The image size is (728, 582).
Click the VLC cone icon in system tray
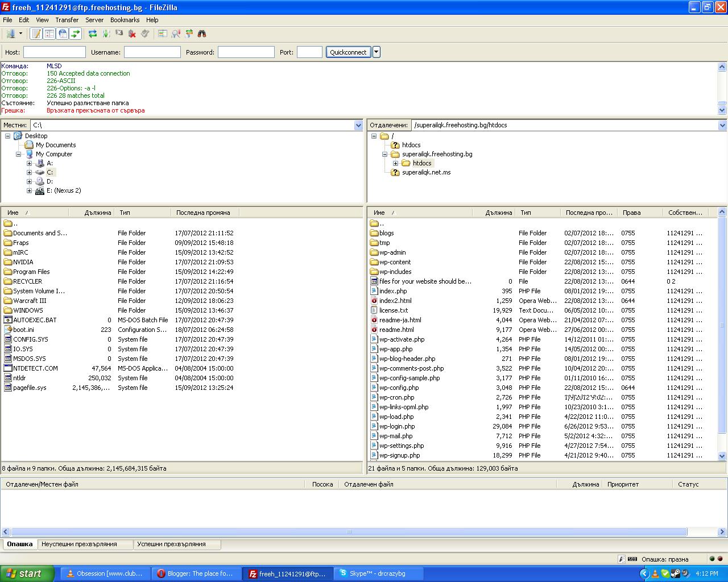[655, 574]
